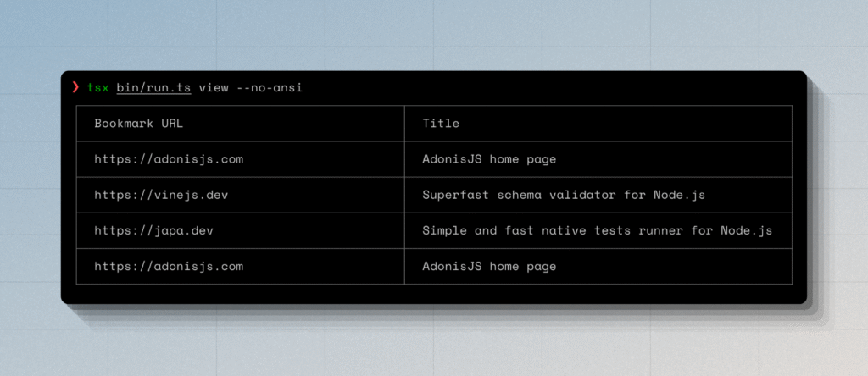Click the Bookmark URL column header

138,124
